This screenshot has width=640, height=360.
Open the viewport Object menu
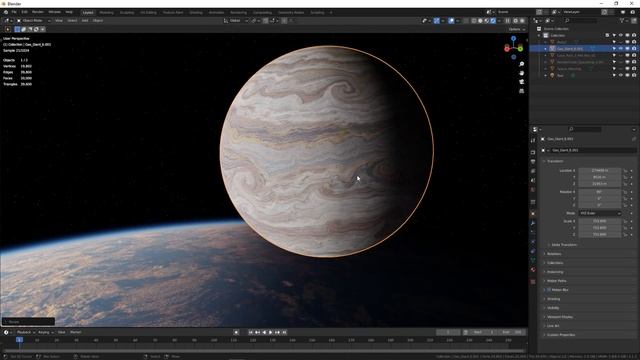[x=98, y=20]
